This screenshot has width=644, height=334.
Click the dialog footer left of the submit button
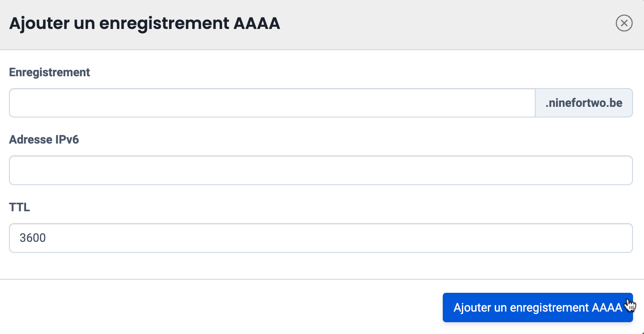[220, 307]
